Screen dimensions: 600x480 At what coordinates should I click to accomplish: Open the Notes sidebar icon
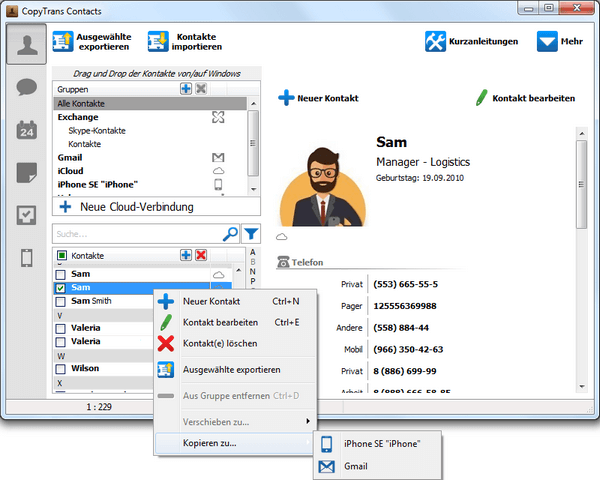point(26,173)
